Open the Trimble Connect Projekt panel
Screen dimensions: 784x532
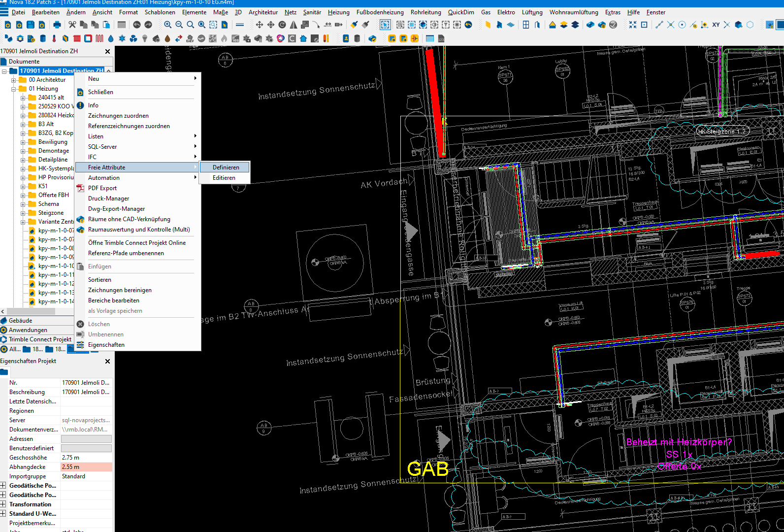(x=39, y=339)
